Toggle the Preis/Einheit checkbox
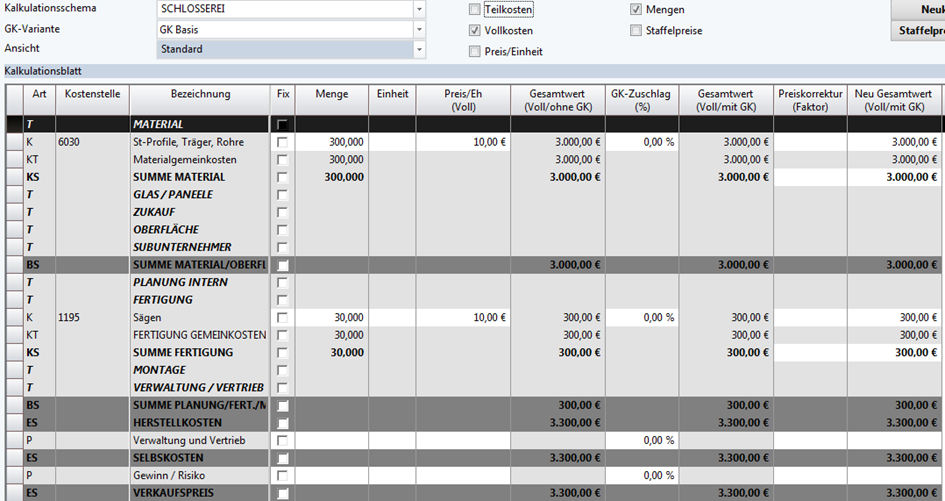945x501 pixels. click(x=475, y=52)
